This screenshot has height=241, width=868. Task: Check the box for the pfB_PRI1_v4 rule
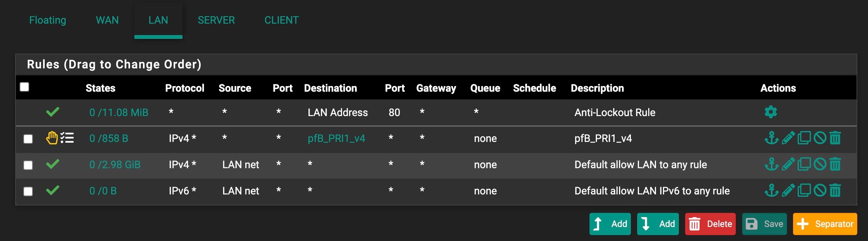pos(28,139)
